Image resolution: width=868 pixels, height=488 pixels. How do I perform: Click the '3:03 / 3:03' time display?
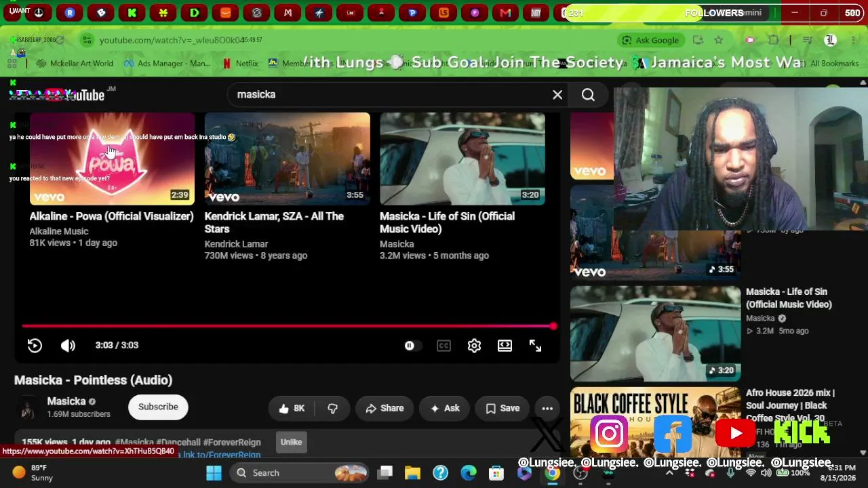[x=117, y=346]
